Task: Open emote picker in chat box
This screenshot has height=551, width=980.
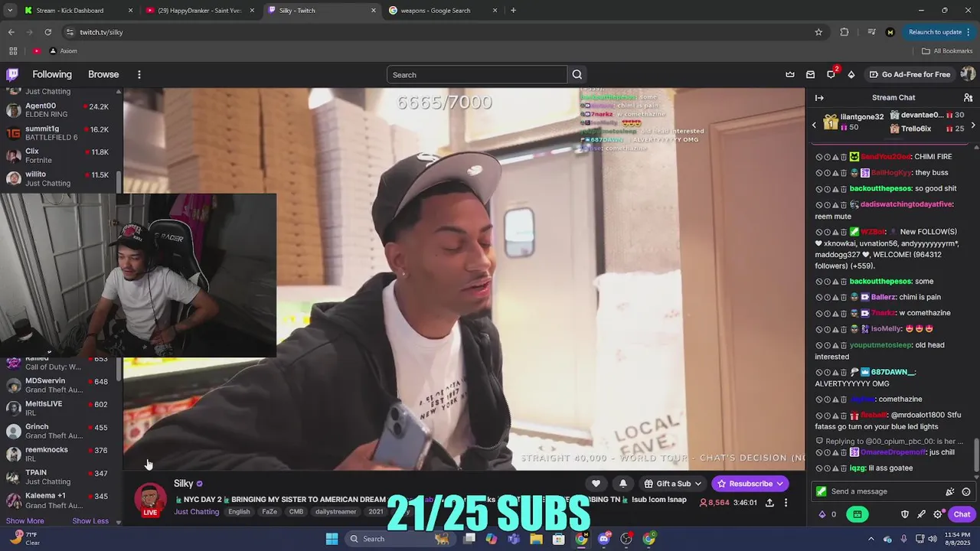Action: tap(966, 491)
